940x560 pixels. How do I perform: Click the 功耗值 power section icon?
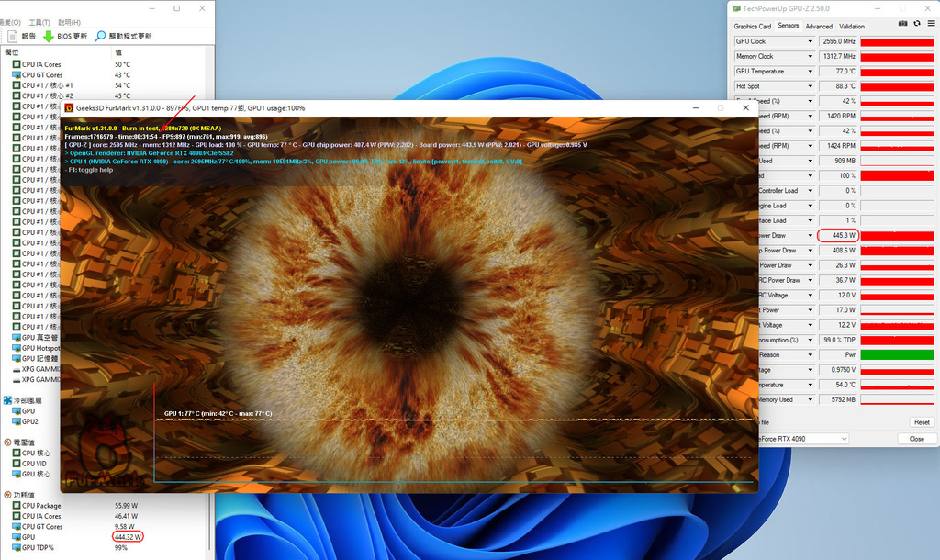coord(7,495)
